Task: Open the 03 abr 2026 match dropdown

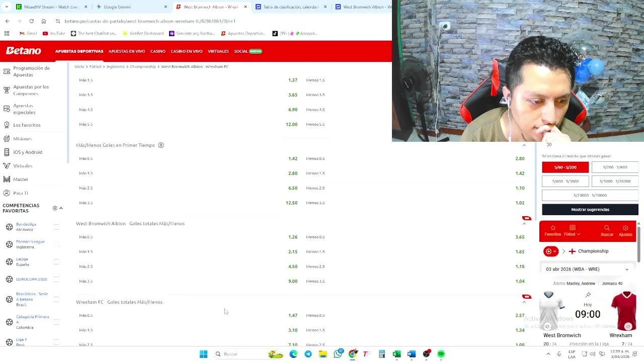Action: (588, 269)
